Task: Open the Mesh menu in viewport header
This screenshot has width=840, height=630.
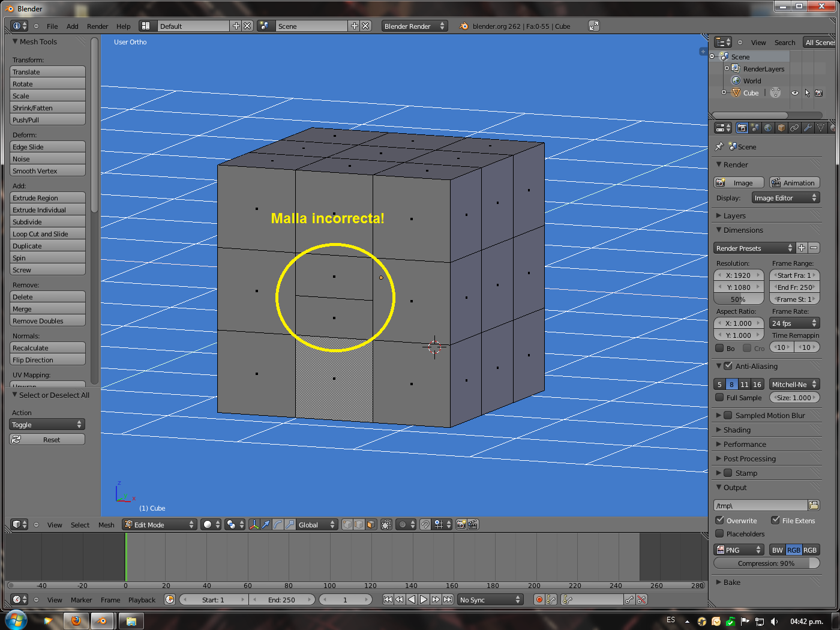Action: point(106,525)
